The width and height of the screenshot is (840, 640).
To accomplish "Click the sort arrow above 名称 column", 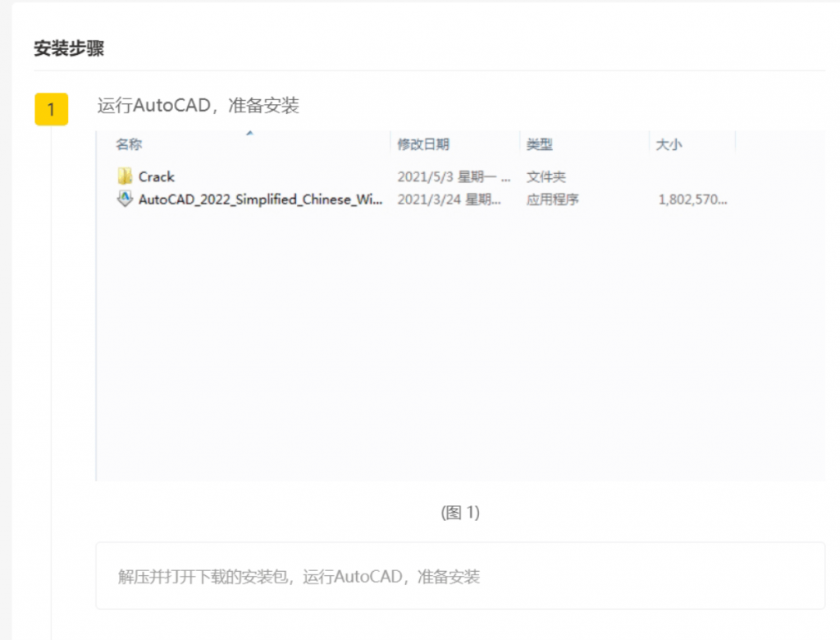I will (249, 133).
